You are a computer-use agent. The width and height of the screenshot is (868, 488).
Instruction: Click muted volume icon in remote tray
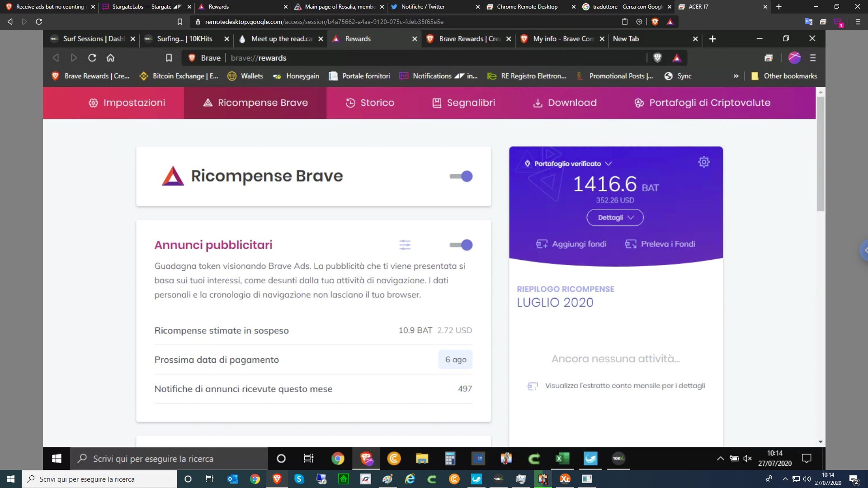click(x=747, y=459)
